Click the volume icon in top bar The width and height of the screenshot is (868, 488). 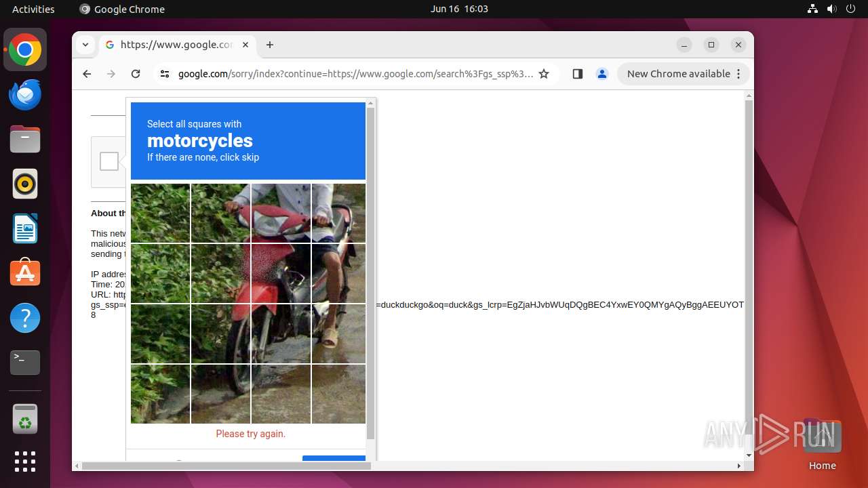(x=832, y=9)
